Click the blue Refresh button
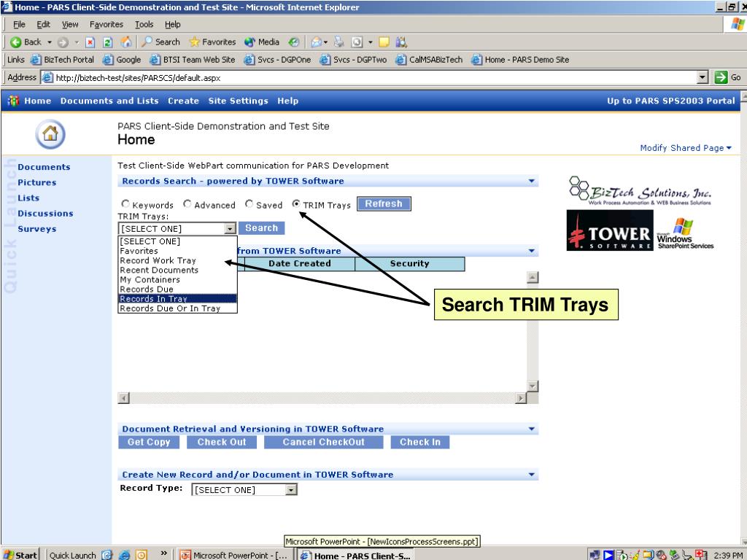747x560 pixels. [x=384, y=204]
